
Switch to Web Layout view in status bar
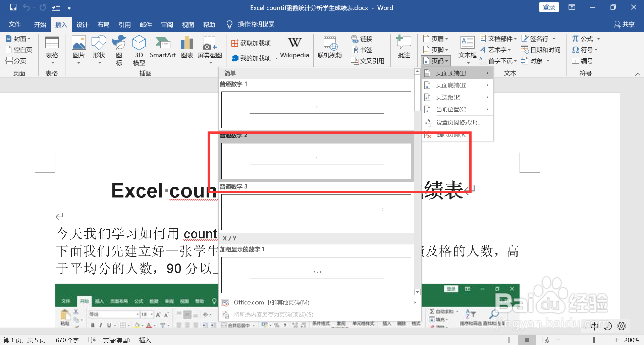pos(545,340)
